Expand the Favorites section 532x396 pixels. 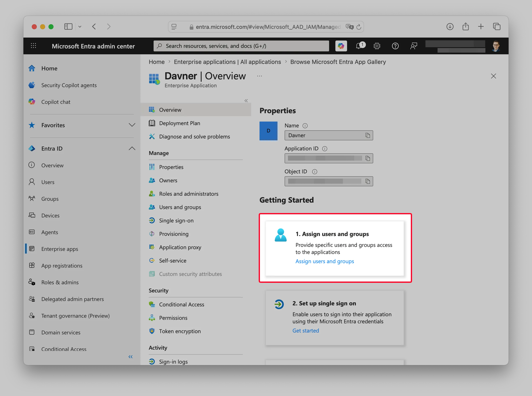pos(132,125)
